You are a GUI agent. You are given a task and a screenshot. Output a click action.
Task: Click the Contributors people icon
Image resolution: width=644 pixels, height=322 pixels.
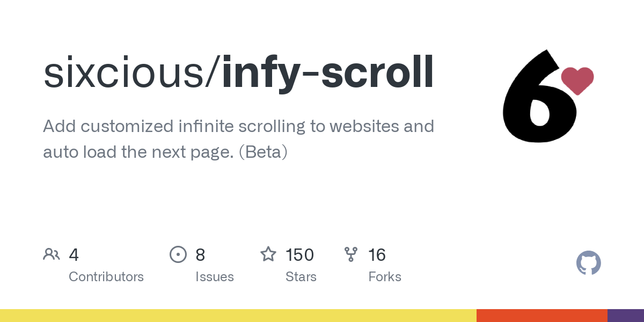coord(52,254)
